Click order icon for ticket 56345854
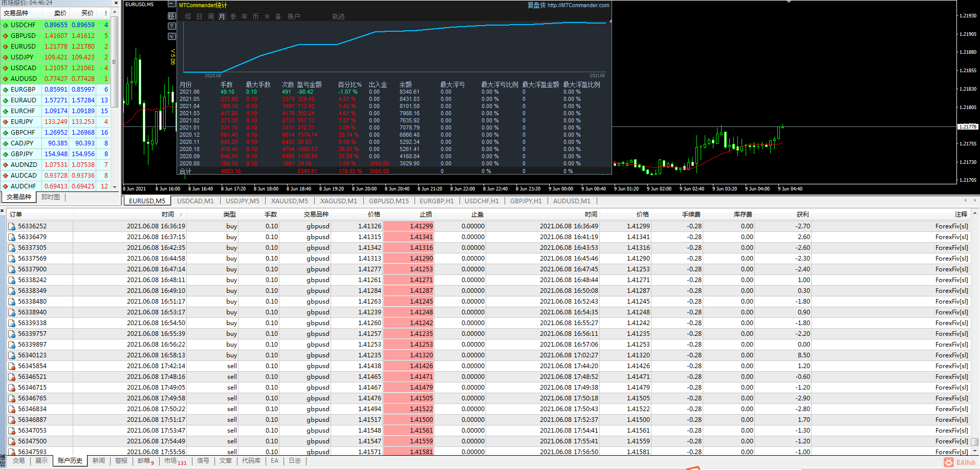Screen dimensions: 980x470 [12, 366]
